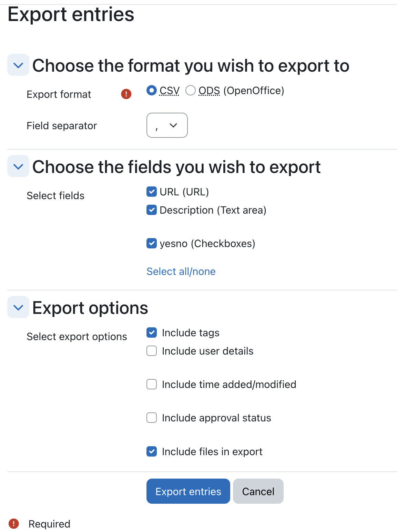The image size is (397, 532).
Task: Click the Cancel button
Action: coord(258,491)
